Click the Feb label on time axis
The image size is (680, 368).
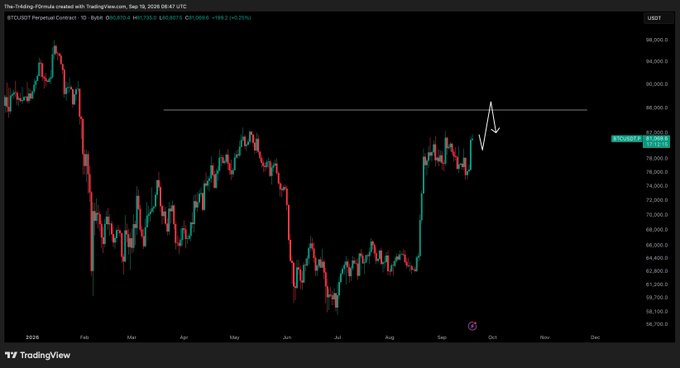pos(84,337)
